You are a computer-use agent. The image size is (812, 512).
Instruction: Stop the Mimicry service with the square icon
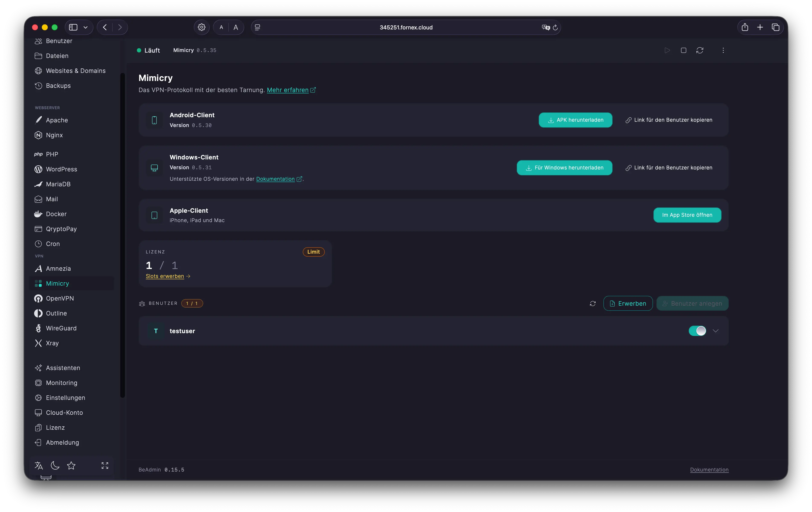683,50
